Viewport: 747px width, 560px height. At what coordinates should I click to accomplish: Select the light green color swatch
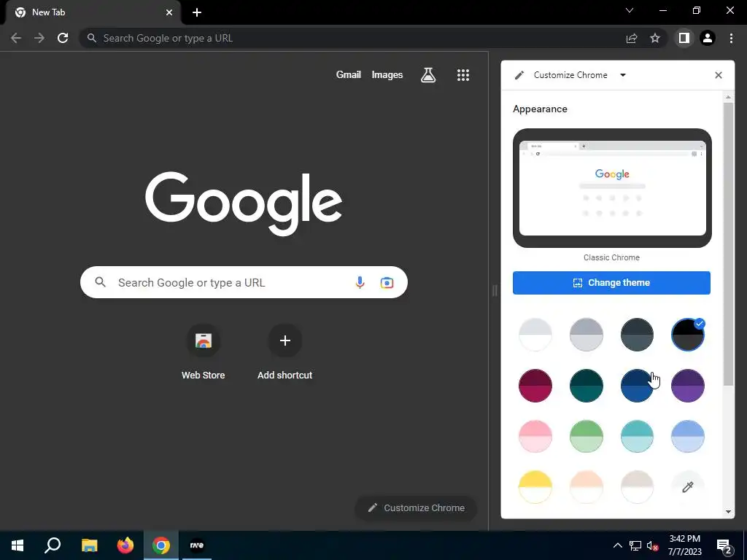pos(586,436)
